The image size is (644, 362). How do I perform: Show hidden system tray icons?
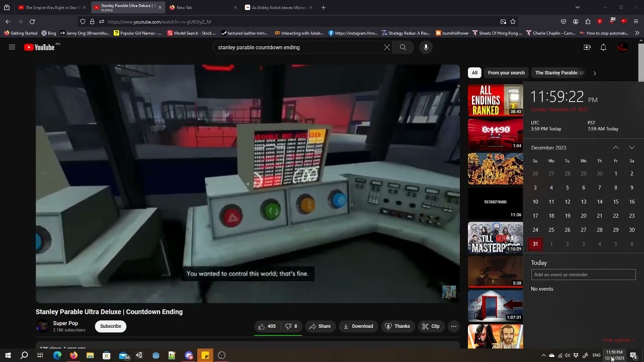pyautogui.click(x=543, y=355)
